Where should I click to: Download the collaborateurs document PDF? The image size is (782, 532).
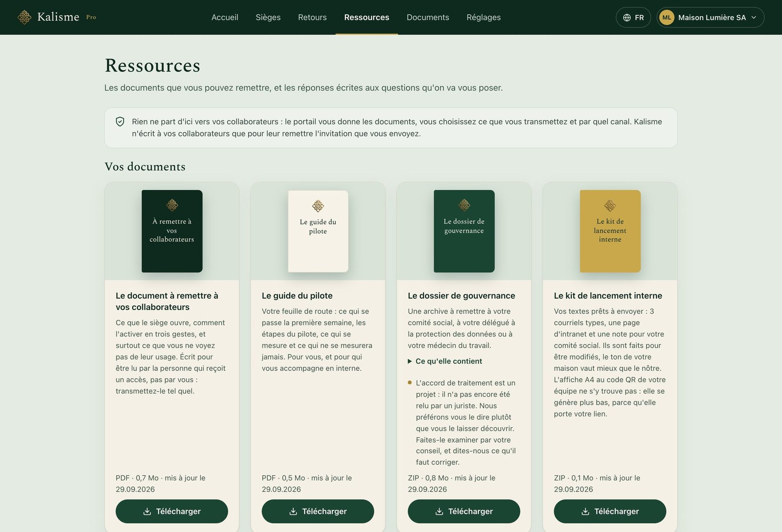pyautogui.click(x=172, y=511)
